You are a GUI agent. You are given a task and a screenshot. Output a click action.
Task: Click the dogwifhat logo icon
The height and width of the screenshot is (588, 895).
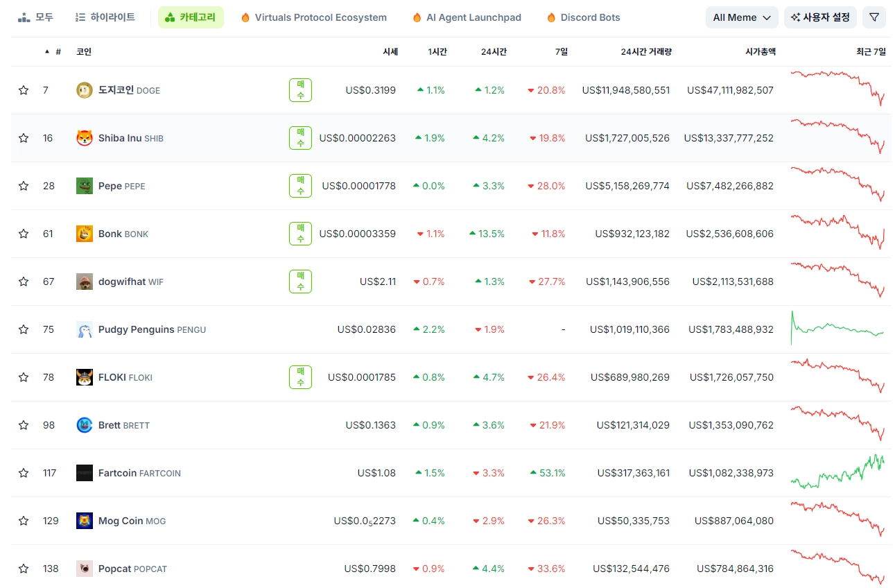click(x=85, y=282)
